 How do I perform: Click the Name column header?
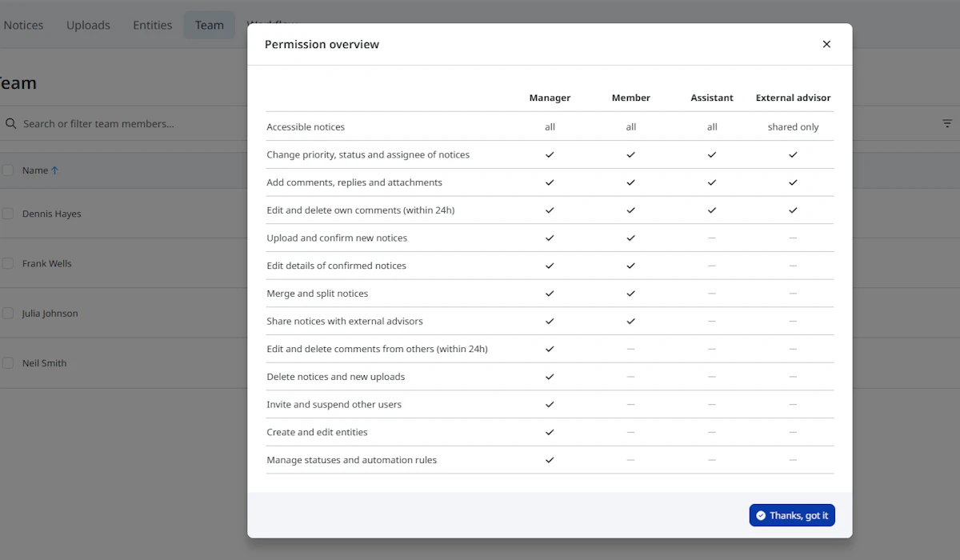tap(35, 170)
